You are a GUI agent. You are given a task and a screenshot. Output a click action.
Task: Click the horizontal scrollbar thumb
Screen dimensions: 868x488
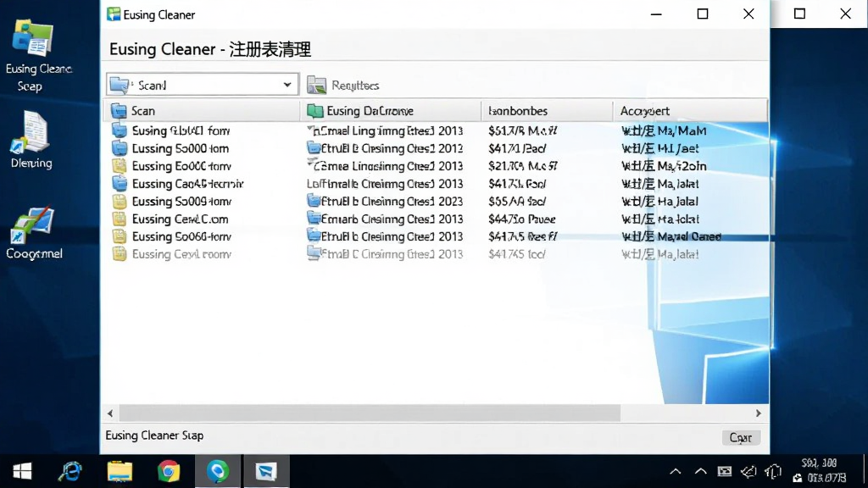coord(370,413)
